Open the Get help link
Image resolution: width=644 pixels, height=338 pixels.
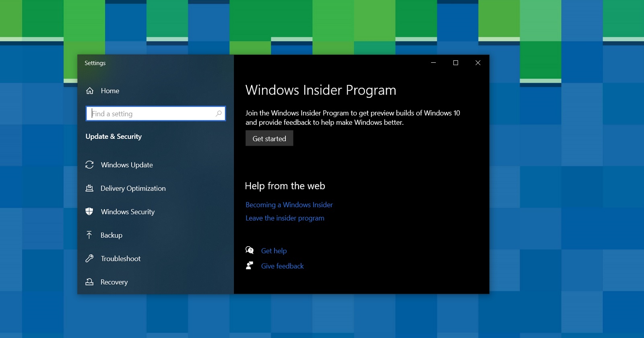click(274, 251)
